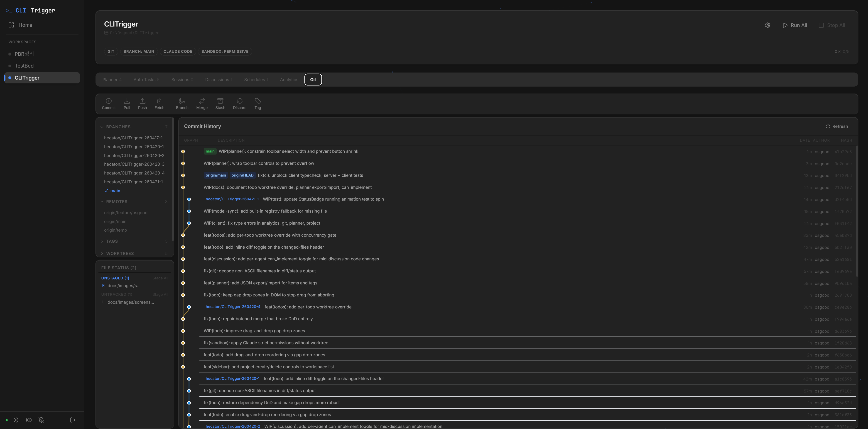
Task: Click the Tag toolbar icon
Action: point(257,104)
